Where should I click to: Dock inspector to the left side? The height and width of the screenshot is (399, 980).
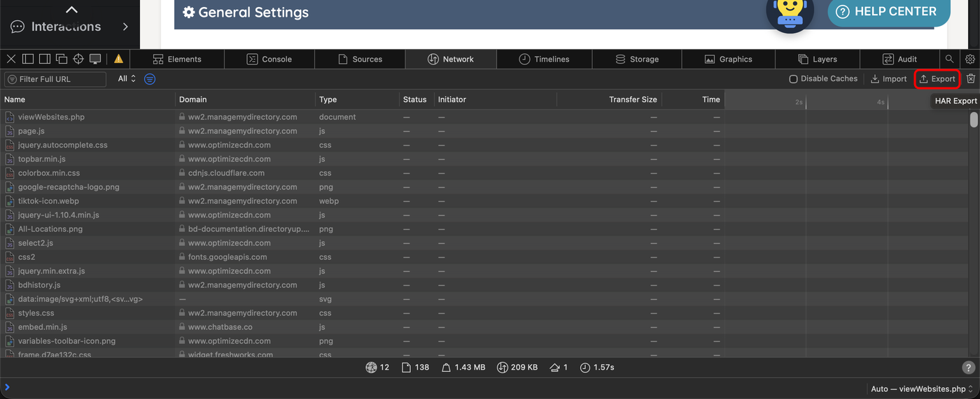point(28,59)
